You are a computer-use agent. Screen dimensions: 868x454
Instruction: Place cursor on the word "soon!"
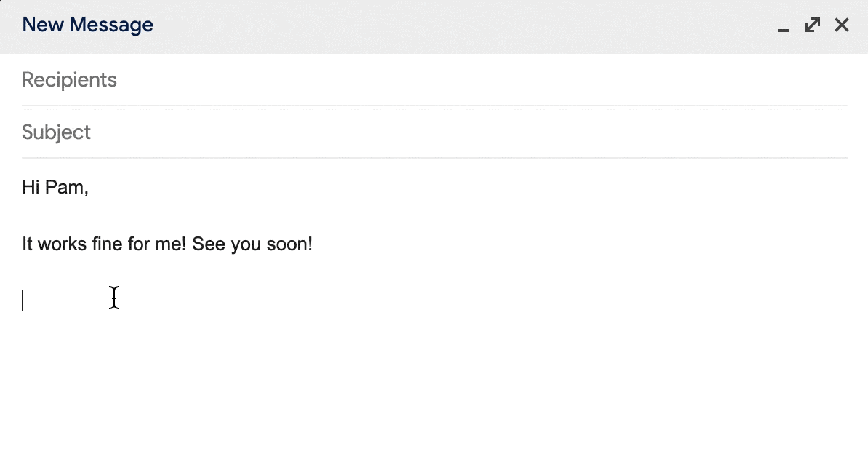pos(289,244)
